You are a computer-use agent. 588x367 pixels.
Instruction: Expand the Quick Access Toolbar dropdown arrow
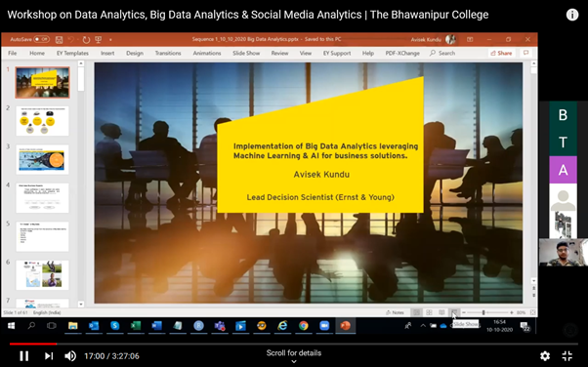click(110, 39)
